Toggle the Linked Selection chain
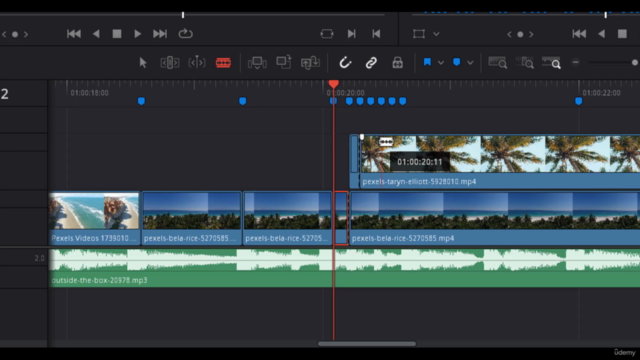640x360 pixels. point(371,63)
